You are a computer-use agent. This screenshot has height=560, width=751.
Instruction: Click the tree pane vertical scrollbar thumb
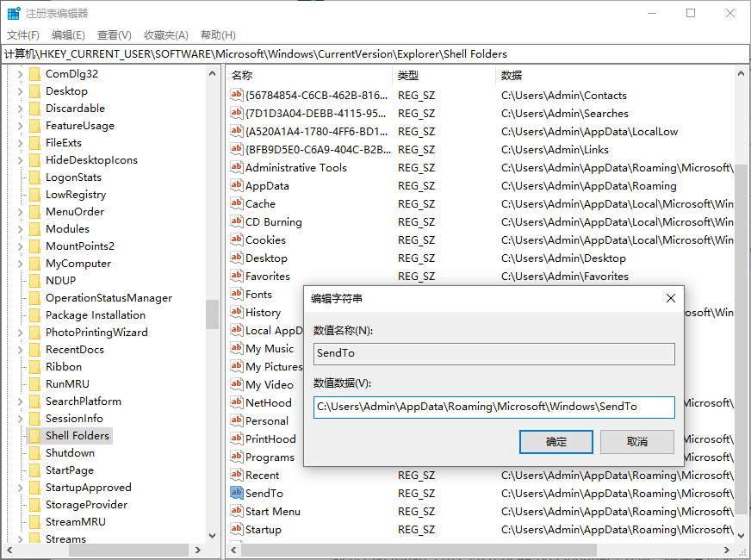click(212, 314)
